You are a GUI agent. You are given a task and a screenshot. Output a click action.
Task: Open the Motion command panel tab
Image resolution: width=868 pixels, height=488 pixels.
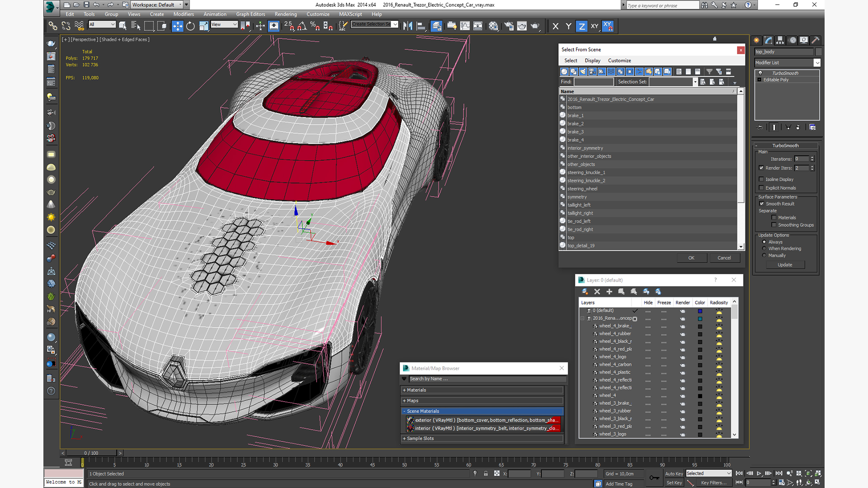pos(793,40)
